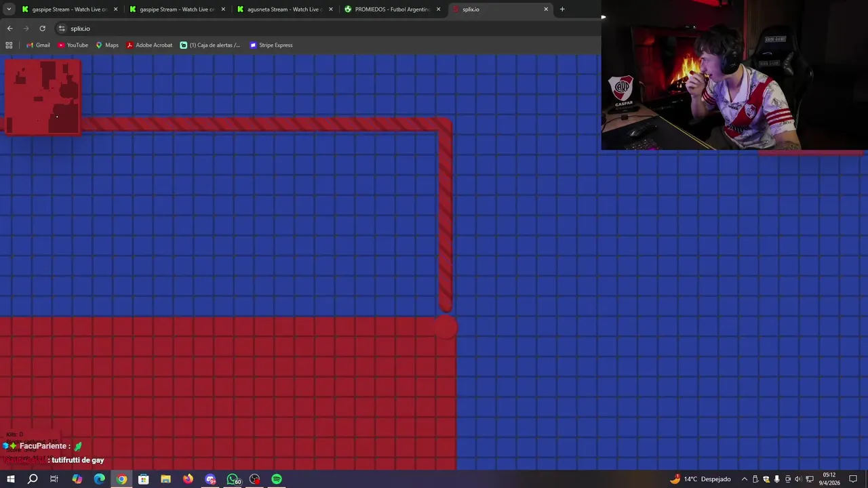The width and height of the screenshot is (868, 488).
Task: Open the Chrome apps grid shortcut
Action: coord(9,45)
